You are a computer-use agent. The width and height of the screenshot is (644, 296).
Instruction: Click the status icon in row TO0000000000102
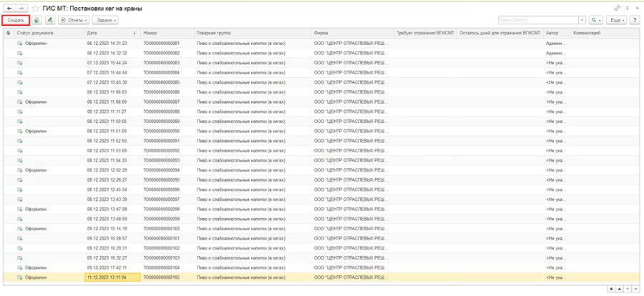pos(20,248)
